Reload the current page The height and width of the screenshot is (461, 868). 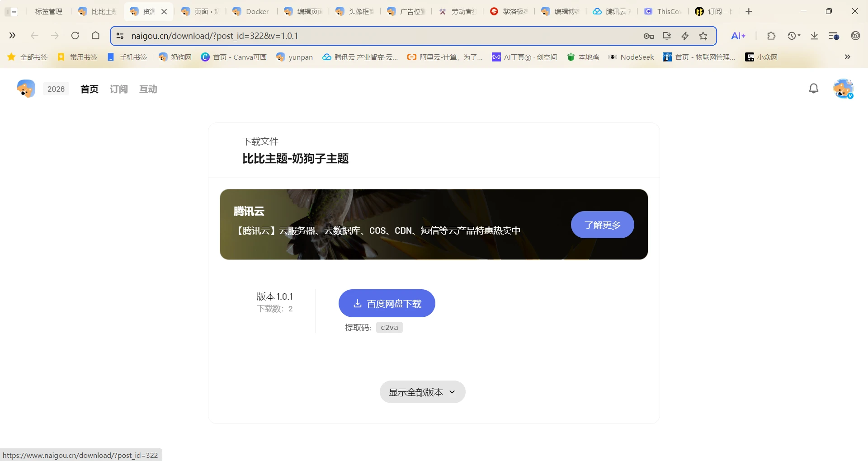(x=75, y=36)
